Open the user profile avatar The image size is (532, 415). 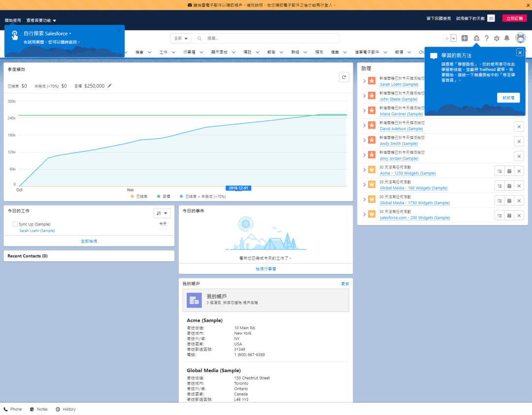(x=521, y=37)
